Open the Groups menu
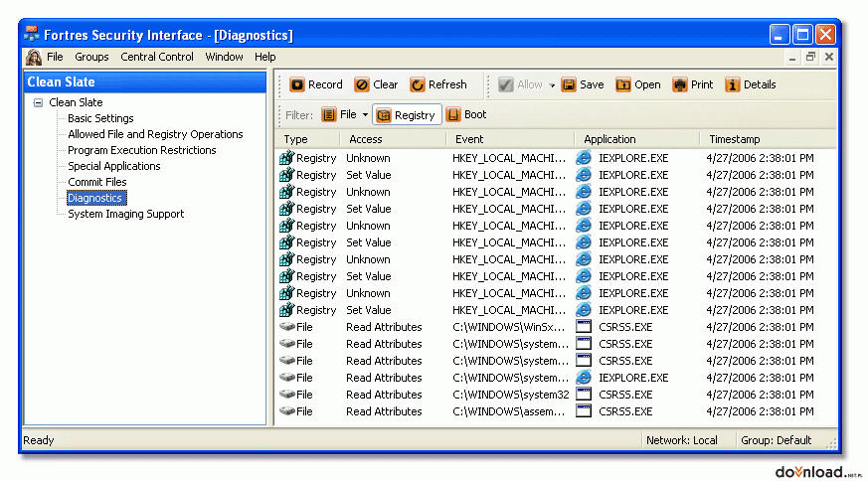Screen dimensions: 868x481 point(91,57)
